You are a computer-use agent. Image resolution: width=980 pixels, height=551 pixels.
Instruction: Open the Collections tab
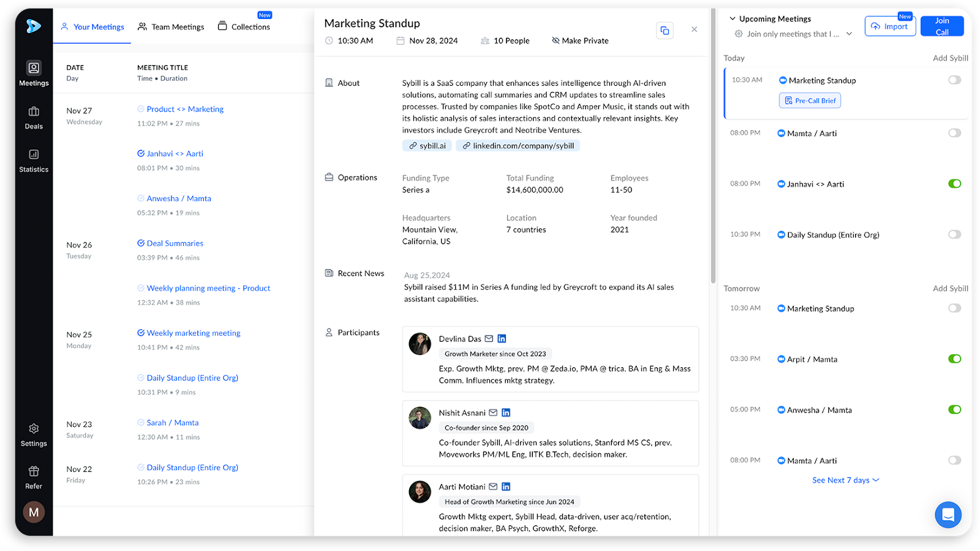244,27
